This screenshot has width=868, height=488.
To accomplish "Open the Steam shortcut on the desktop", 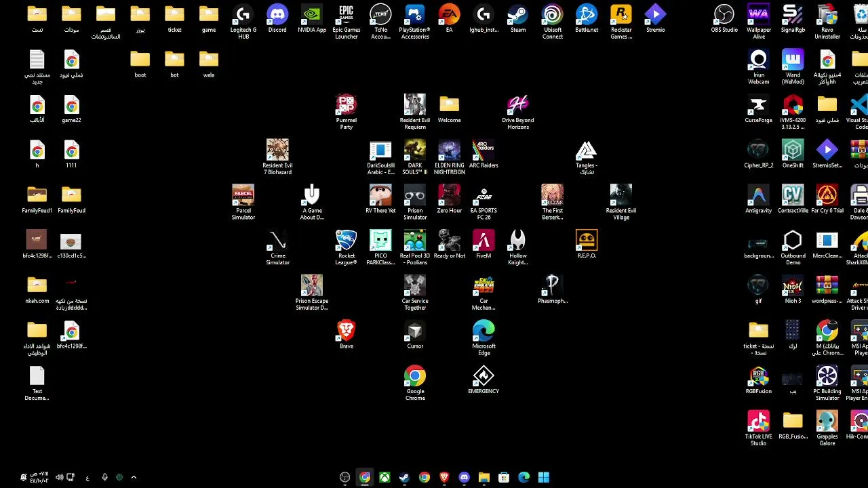I will tap(518, 19).
